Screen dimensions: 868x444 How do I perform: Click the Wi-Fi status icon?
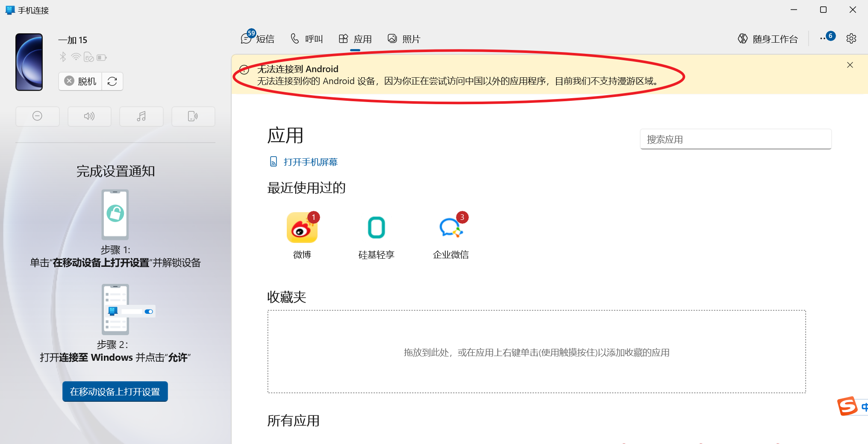point(76,57)
